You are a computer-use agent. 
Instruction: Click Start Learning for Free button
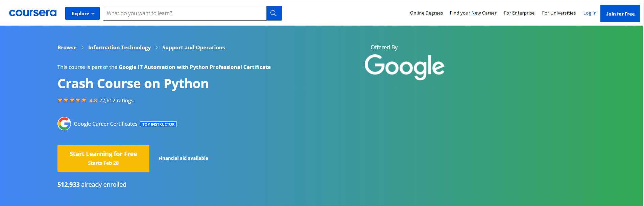tap(103, 158)
